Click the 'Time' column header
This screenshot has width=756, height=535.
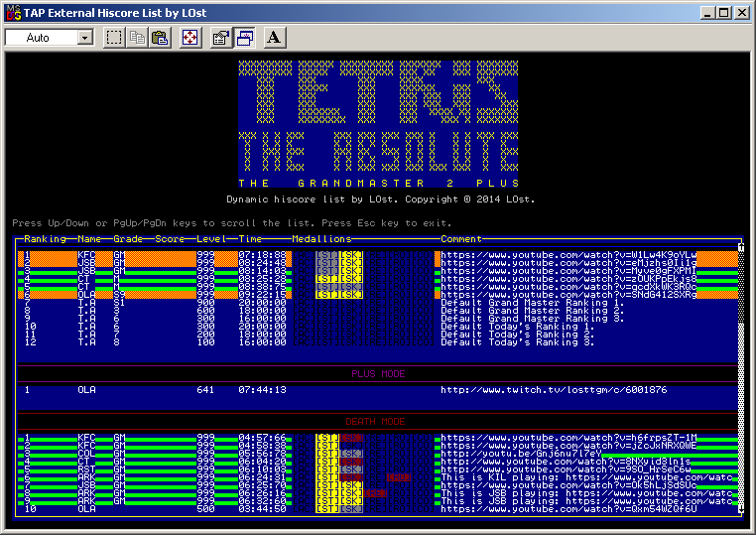pyautogui.click(x=250, y=239)
